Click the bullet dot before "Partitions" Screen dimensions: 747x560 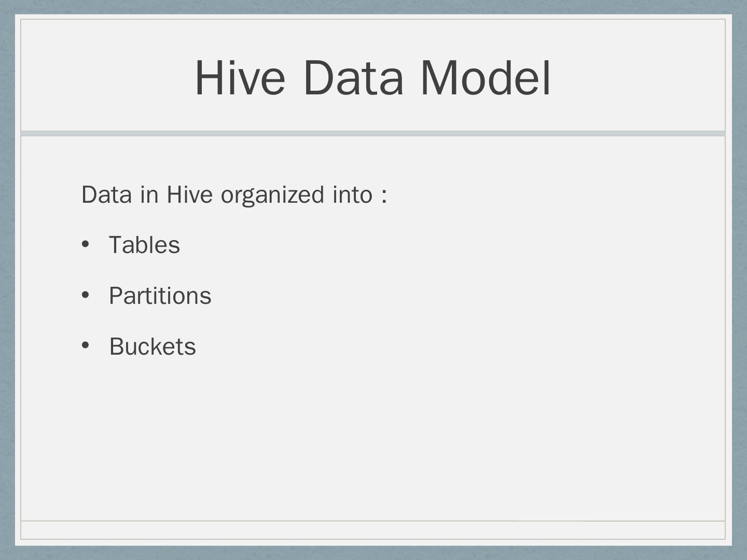pos(86,295)
